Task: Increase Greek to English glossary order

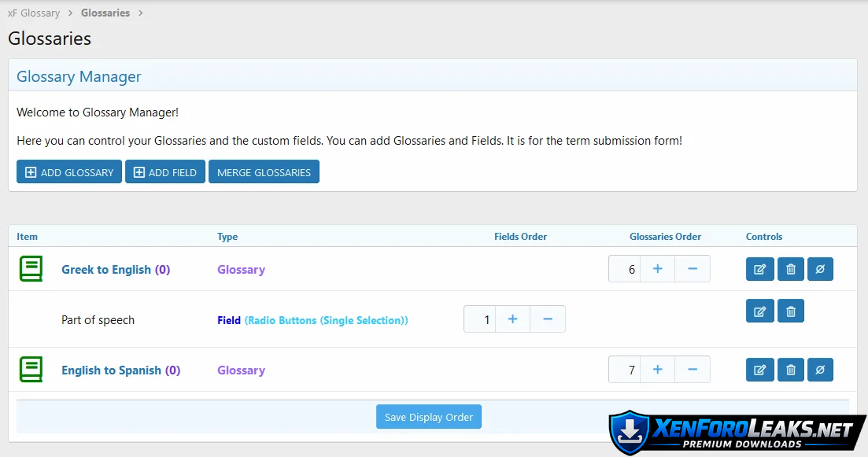Action: (657, 269)
